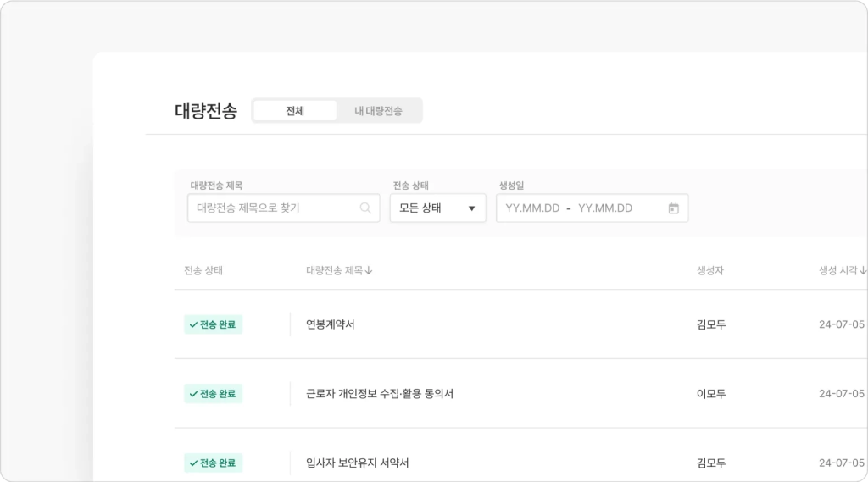Click 전송 완료 badge for 근로자 개인정보 동의서
This screenshot has width=868, height=482.
click(213, 394)
